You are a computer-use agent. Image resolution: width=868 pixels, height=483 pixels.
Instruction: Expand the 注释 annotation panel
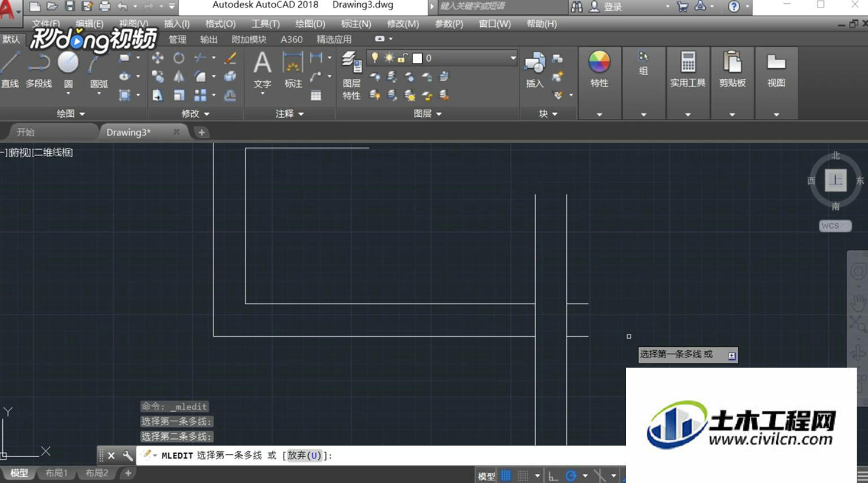click(x=290, y=114)
